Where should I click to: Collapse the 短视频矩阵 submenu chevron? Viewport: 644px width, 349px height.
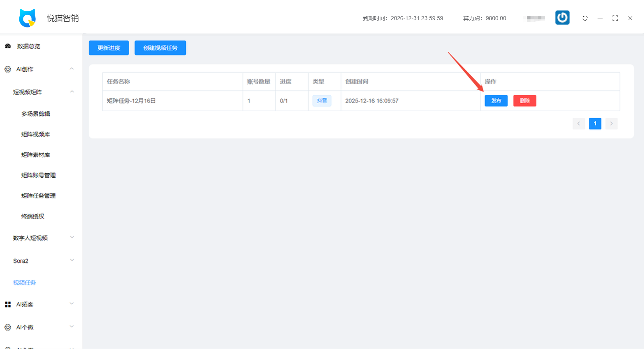coord(72,92)
